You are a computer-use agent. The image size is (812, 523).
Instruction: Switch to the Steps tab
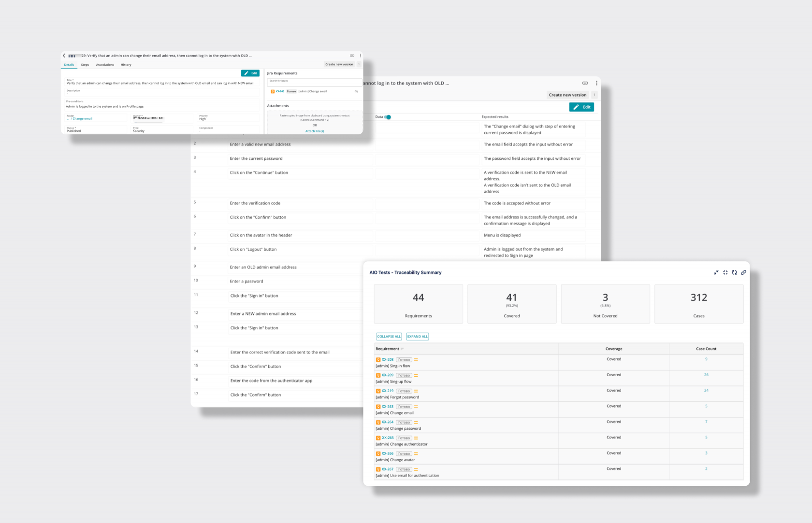point(85,65)
